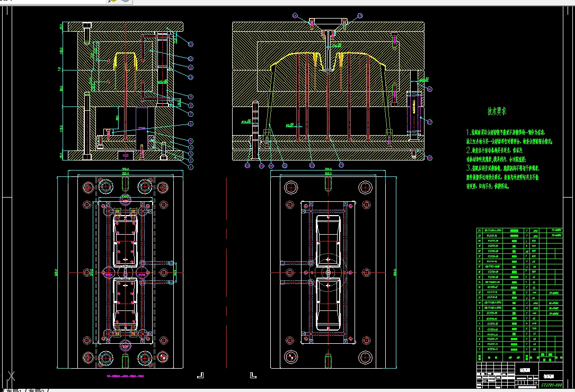Select part balloon number 11

pyautogui.click(x=191, y=67)
